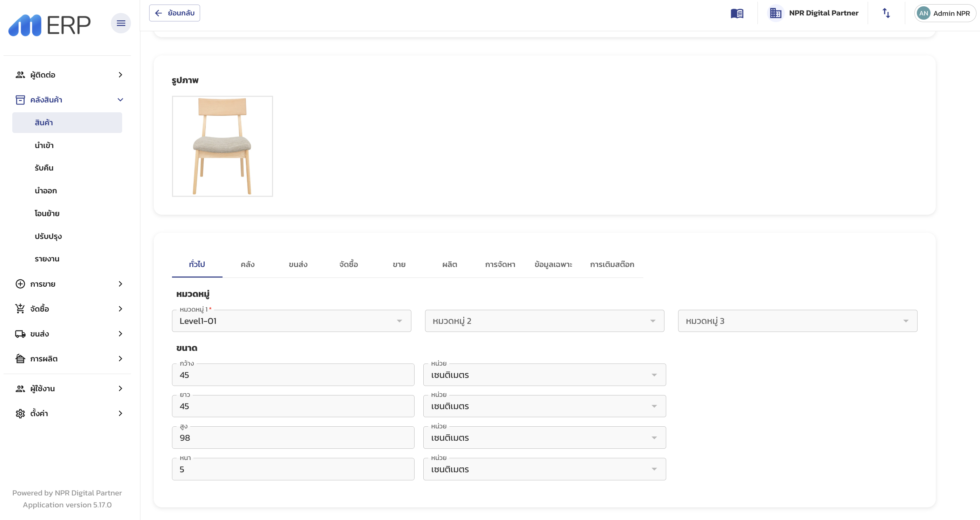Open the manual book icon in header
Image resolution: width=980 pixels, height=520 pixels.
(x=736, y=13)
